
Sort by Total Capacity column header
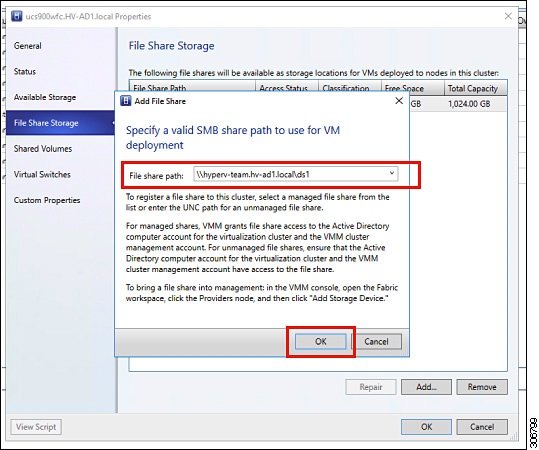point(475,88)
